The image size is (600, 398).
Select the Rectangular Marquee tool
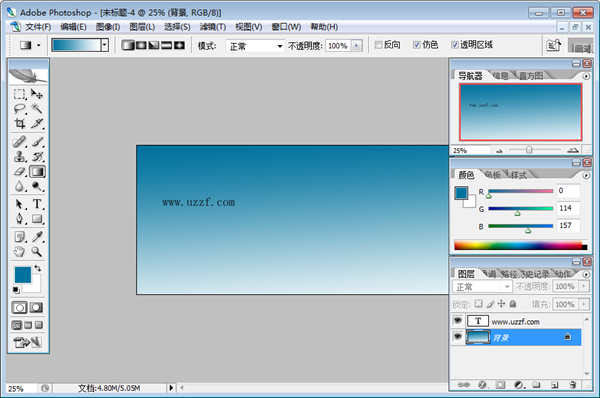(x=20, y=94)
